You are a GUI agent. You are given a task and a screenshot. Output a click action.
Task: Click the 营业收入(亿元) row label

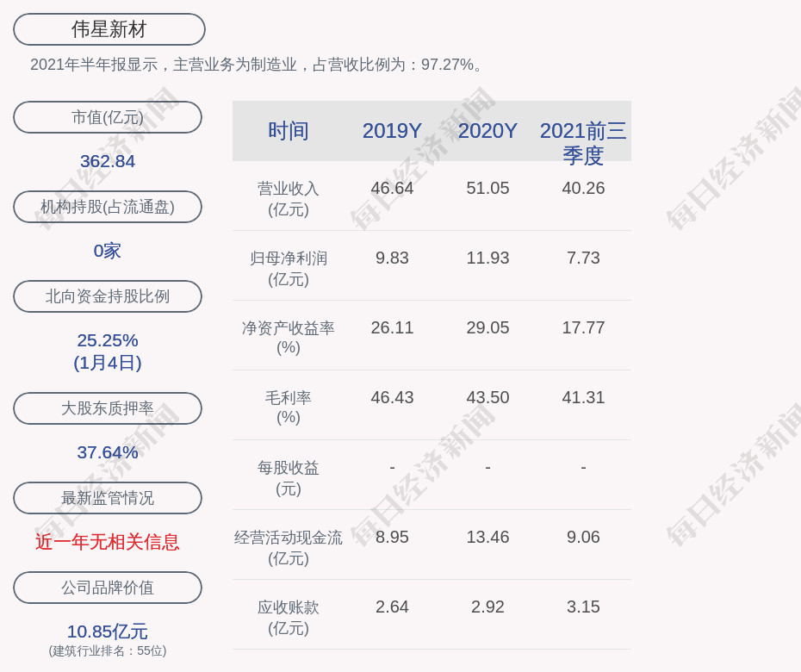[x=289, y=199]
